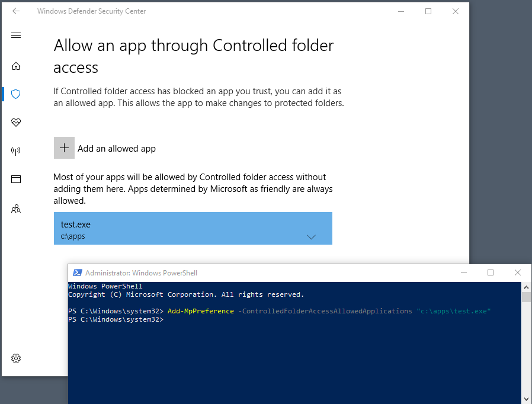Click the plus icon to add allowed app
Image resolution: width=532 pixels, height=404 pixels.
pyautogui.click(x=64, y=148)
